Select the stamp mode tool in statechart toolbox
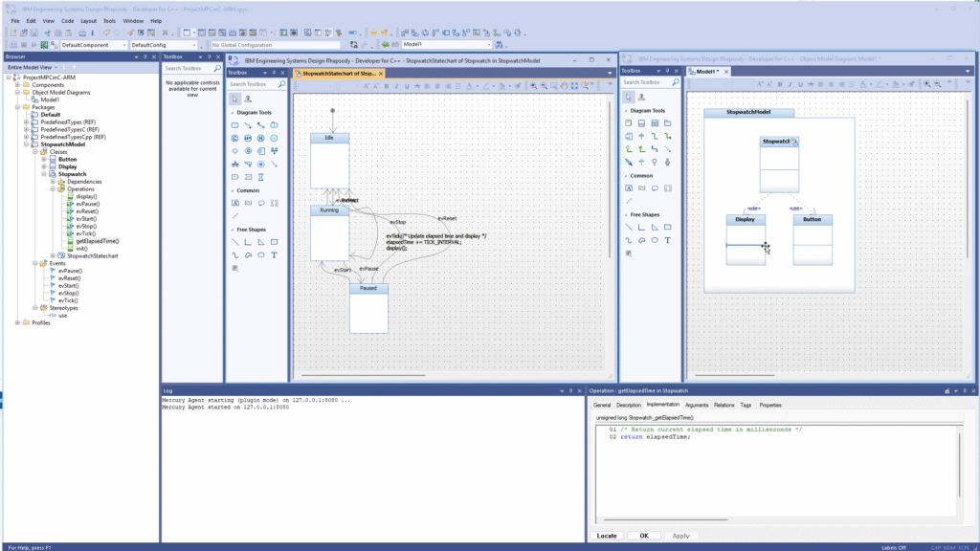980x551 pixels. (248, 99)
